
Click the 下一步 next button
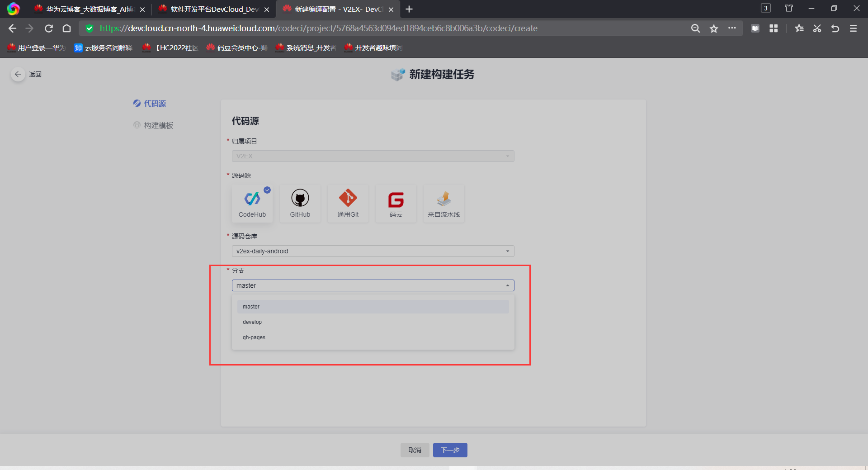pos(450,450)
